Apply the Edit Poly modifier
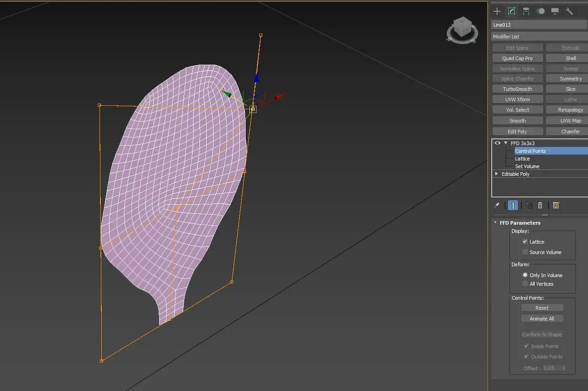This screenshot has width=588, height=391. [x=518, y=131]
